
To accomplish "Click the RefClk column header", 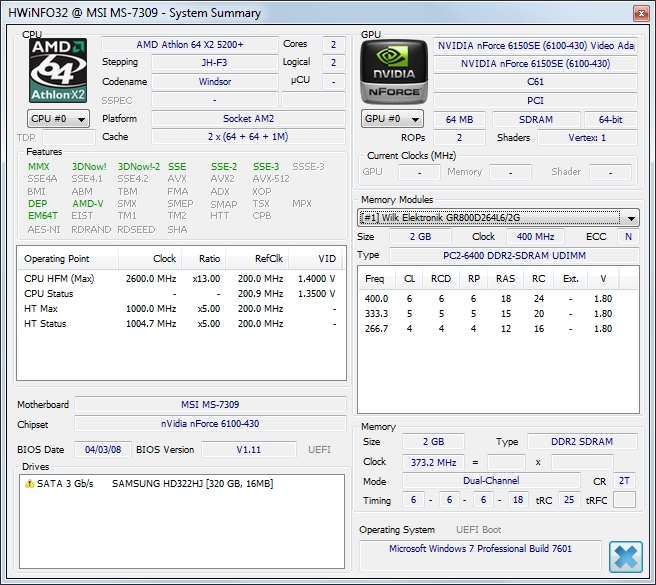I will [x=257, y=259].
